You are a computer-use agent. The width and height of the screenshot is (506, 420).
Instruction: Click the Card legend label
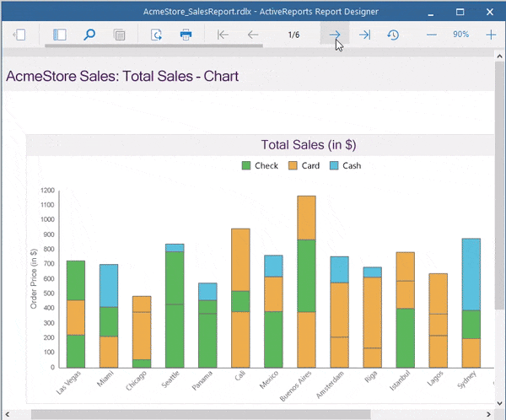click(310, 165)
